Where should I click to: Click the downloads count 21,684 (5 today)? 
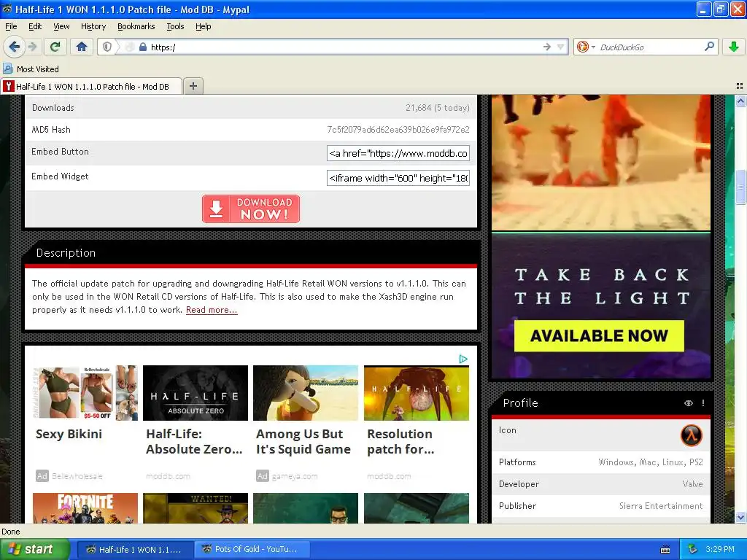pyautogui.click(x=438, y=108)
